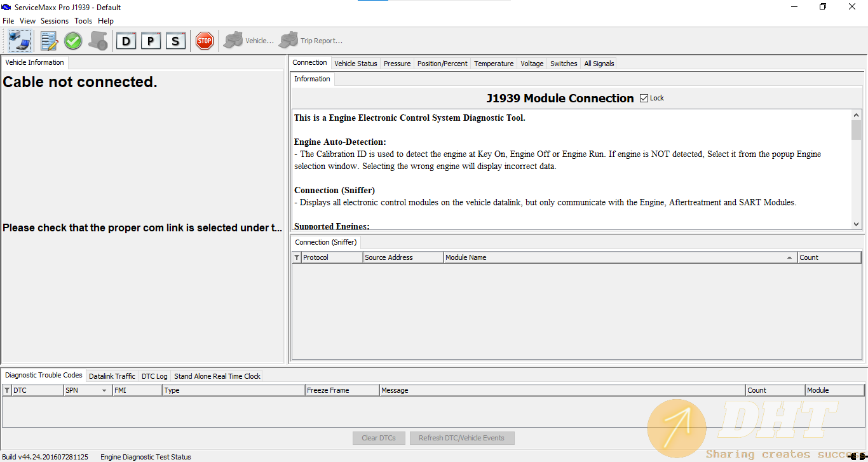Click the DTC column header

(x=37, y=390)
